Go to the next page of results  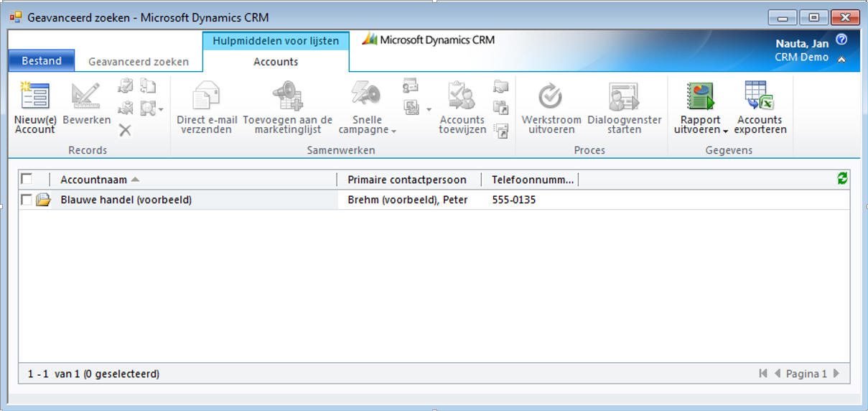(x=836, y=374)
